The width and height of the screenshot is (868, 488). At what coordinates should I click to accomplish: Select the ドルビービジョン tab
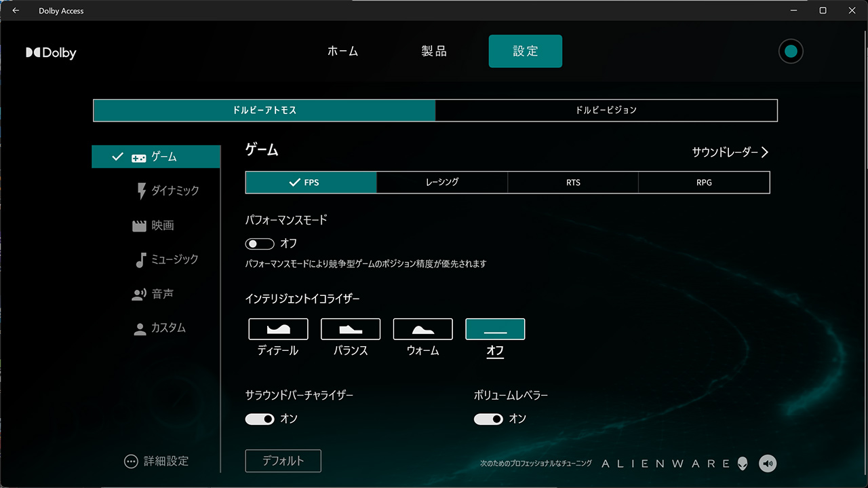606,110
